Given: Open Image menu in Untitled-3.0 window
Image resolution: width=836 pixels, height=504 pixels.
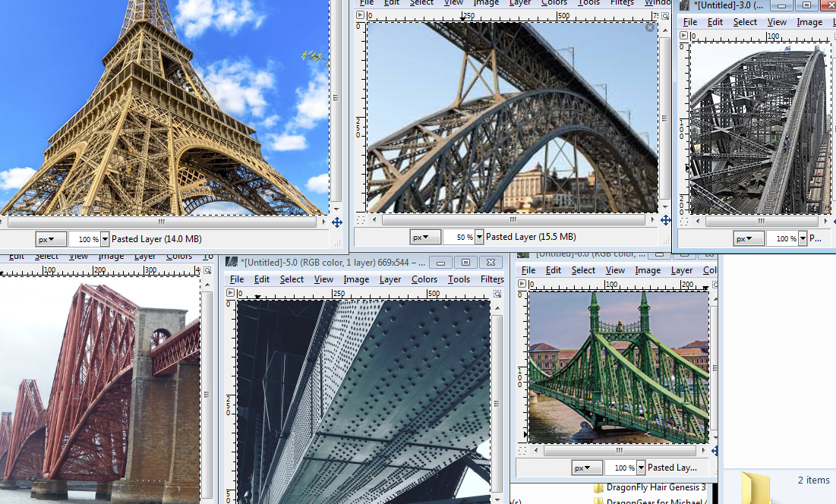Looking at the screenshot, I should 809,22.
